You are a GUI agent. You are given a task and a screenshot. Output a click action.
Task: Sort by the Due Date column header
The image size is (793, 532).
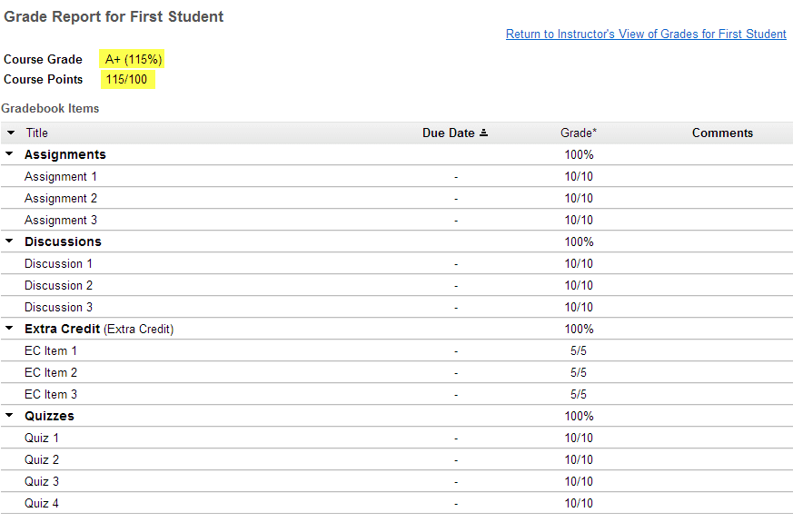(448, 133)
